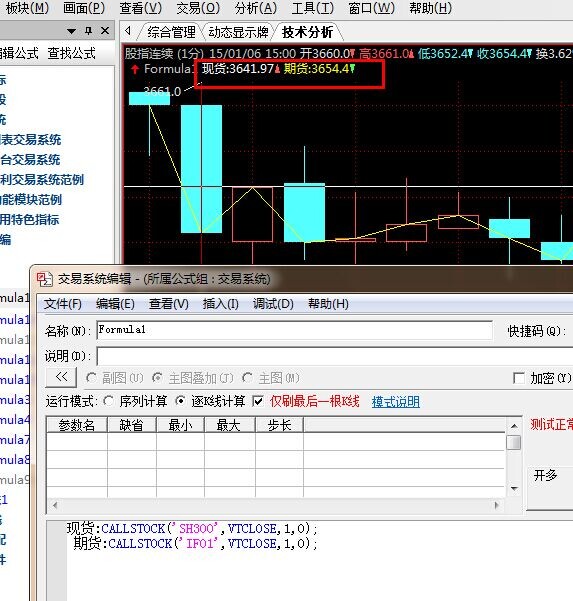The width and height of the screenshot is (573, 601).
Task: Click the tab scroll left arrow
Action: (128, 31)
